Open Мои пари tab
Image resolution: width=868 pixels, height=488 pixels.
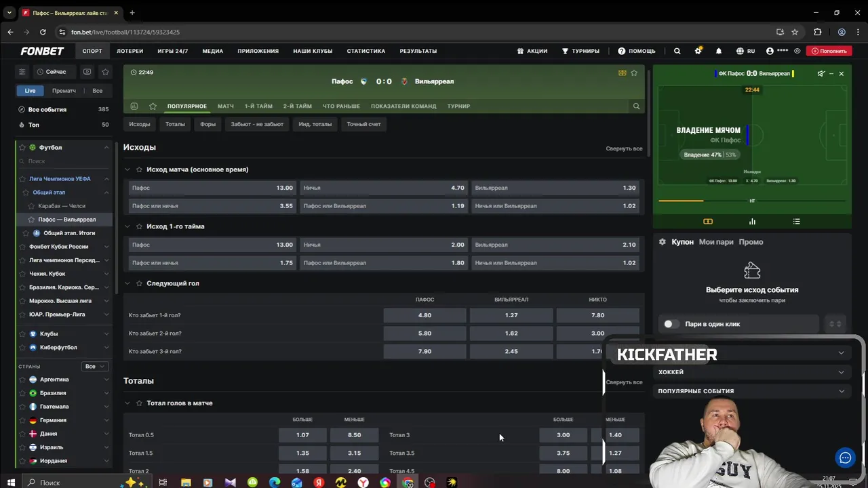point(716,242)
